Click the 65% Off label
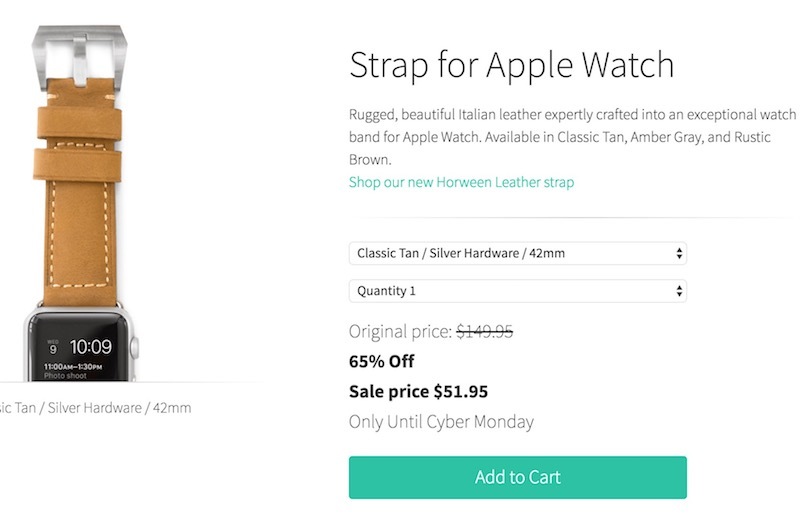 382,361
